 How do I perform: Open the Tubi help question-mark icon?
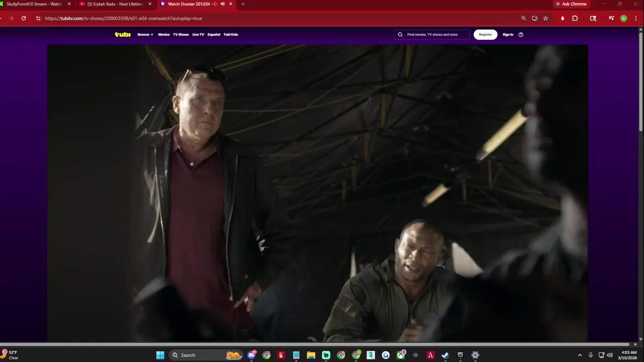click(x=521, y=35)
